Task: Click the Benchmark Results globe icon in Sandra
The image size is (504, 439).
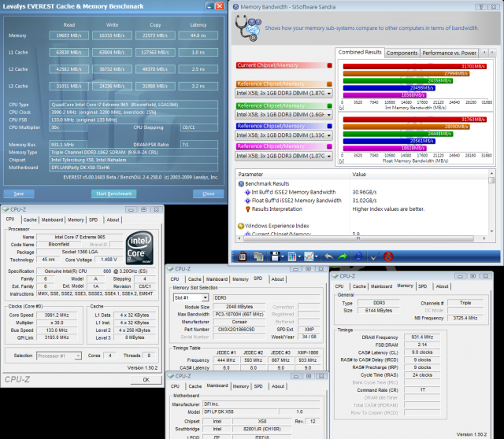Action: [241, 183]
